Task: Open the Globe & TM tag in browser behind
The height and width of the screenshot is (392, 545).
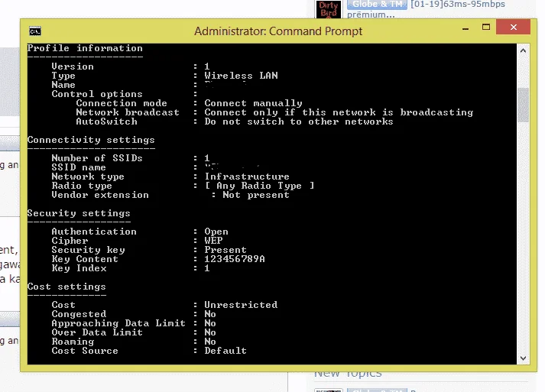Action: (377, 4)
